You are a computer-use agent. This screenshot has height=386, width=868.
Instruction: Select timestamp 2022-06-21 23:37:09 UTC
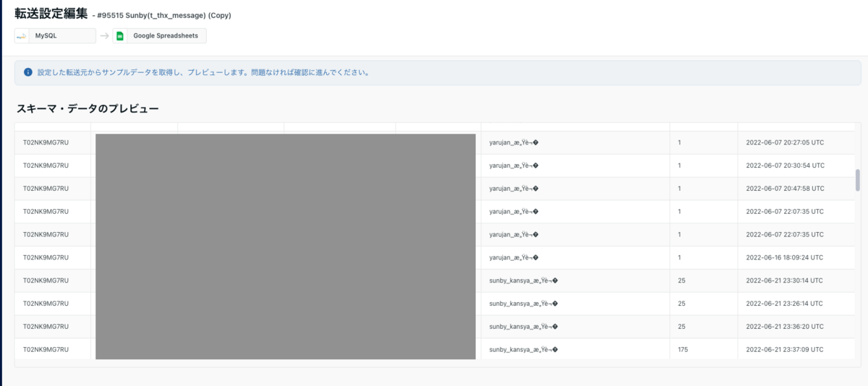coord(785,349)
